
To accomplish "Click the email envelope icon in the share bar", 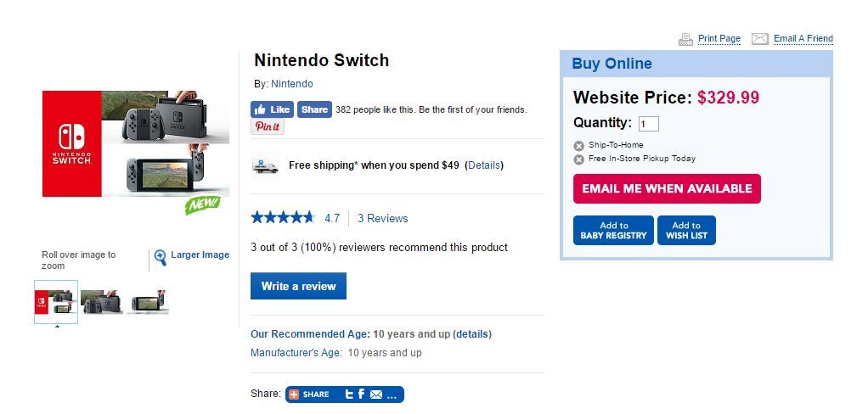I will (376, 394).
